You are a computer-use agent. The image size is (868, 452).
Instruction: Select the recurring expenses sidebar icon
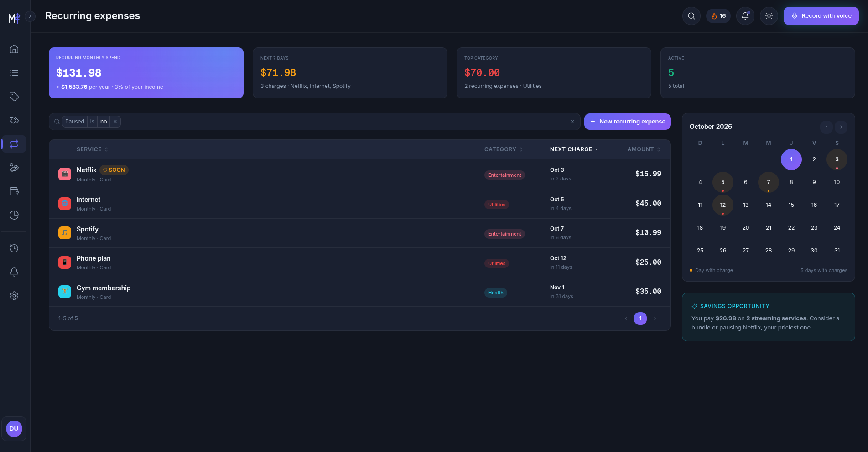click(14, 144)
